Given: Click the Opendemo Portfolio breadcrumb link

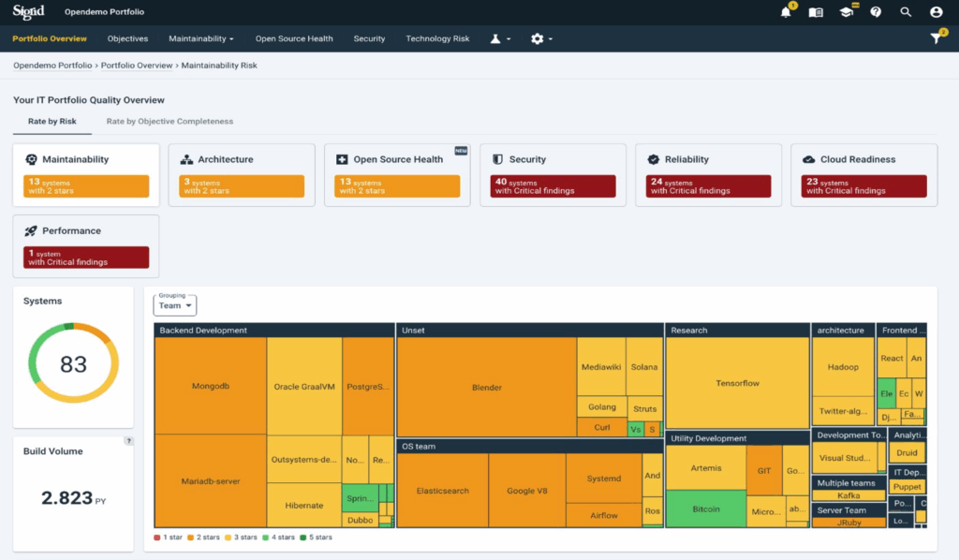Looking at the screenshot, I should [x=52, y=66].
